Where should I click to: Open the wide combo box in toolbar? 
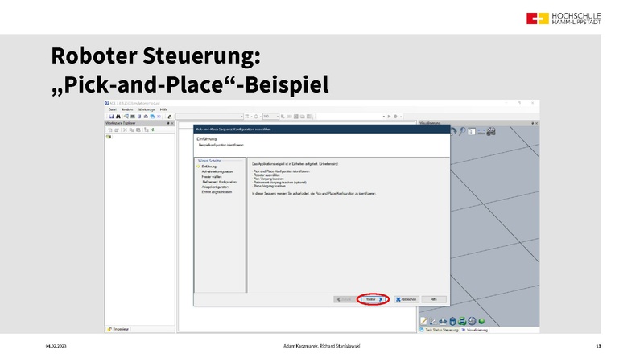tap(209, 116)
